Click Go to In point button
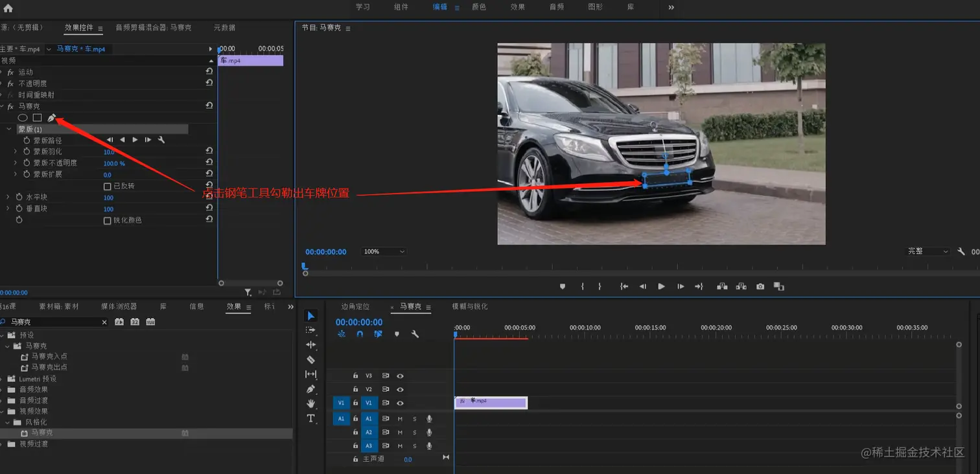This screenshot has width=980, height=474. [x=624, y=286]
